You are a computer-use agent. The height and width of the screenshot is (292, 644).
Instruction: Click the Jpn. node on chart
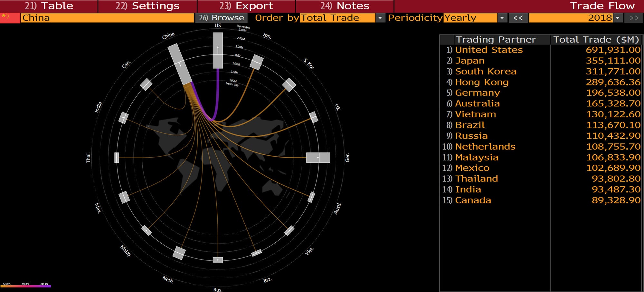[257, 62]
